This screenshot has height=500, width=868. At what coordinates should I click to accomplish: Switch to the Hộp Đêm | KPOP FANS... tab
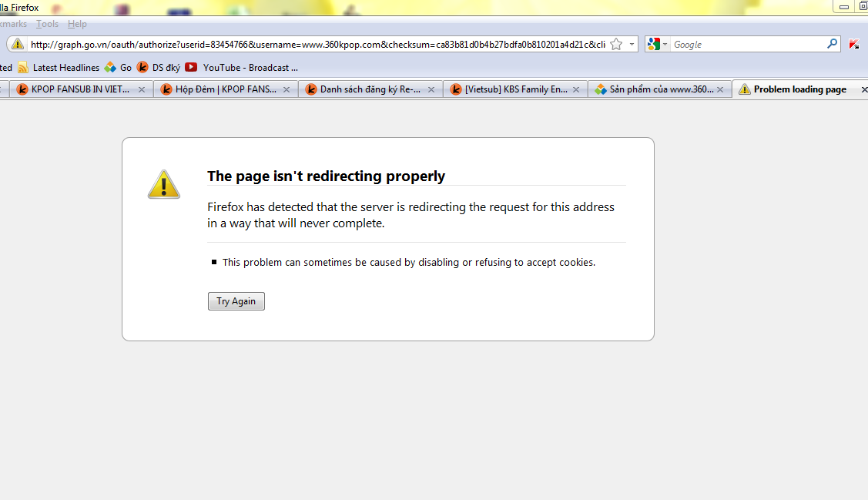[x=226, y=89]
